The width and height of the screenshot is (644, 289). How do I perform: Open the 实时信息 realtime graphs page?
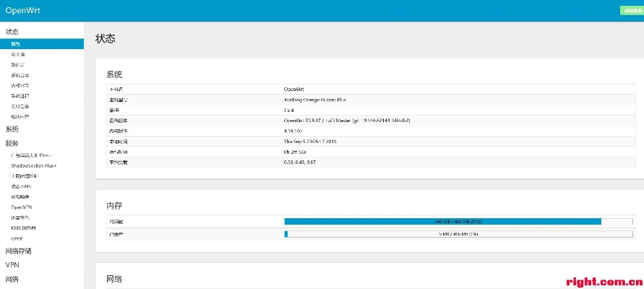[x=20, y=106]
